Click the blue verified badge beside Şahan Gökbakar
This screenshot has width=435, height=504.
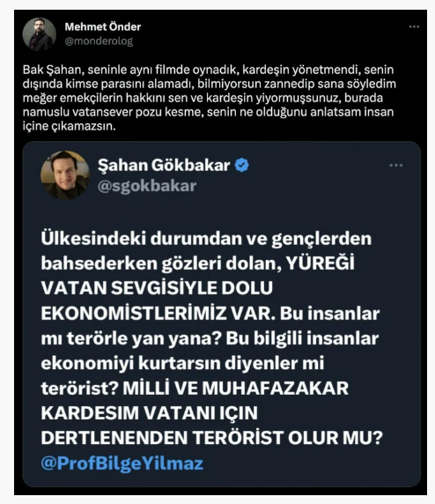[241, 166]
